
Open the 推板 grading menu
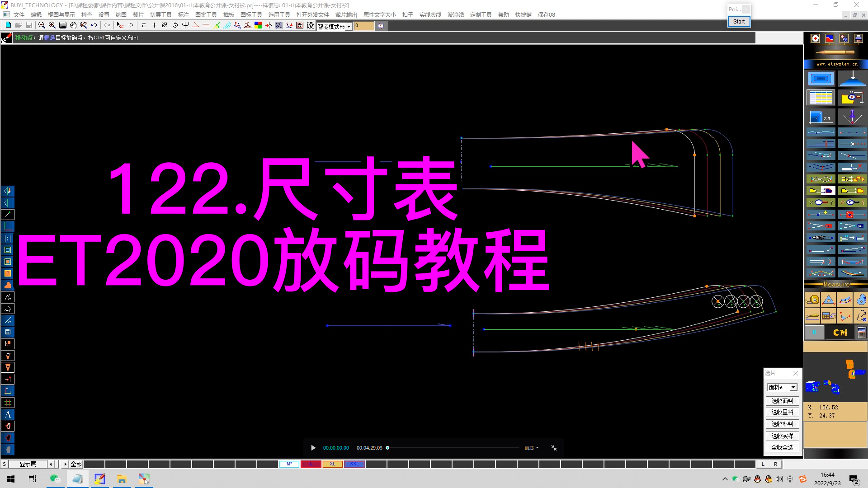(229, 14)
